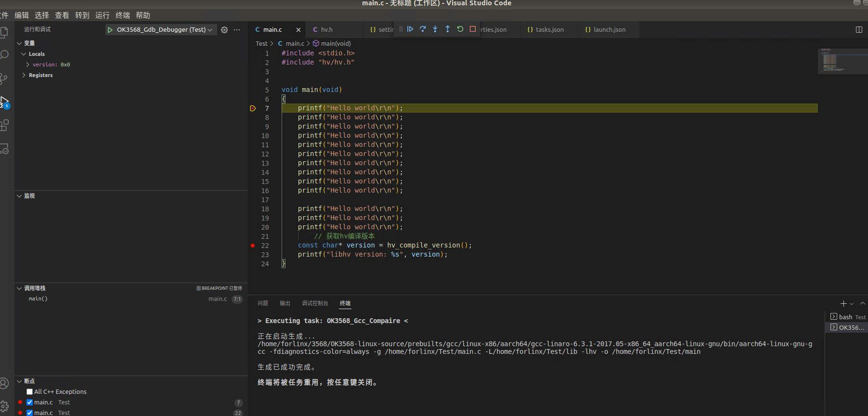Select the bash Test terminal
The image size is (868, 416).
[848, 317]
